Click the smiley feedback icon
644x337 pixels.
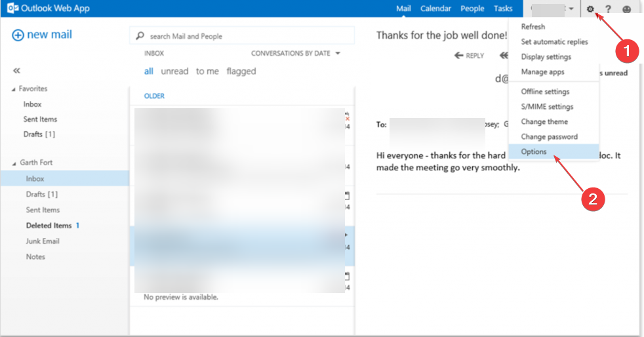626,9
